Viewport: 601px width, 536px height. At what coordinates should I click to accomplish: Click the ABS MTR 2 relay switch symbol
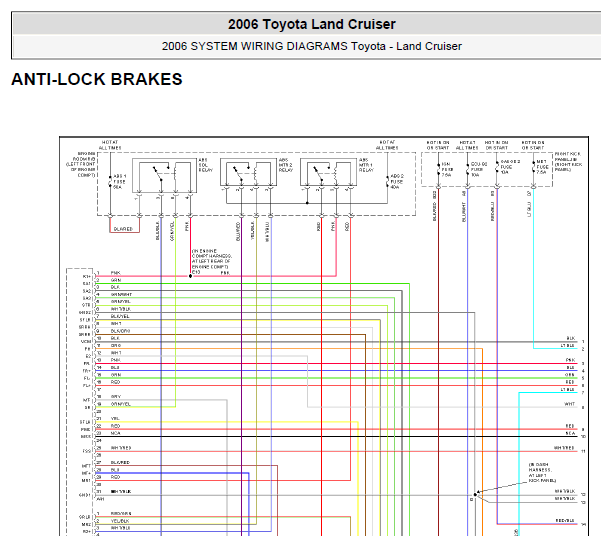[241, 175]
